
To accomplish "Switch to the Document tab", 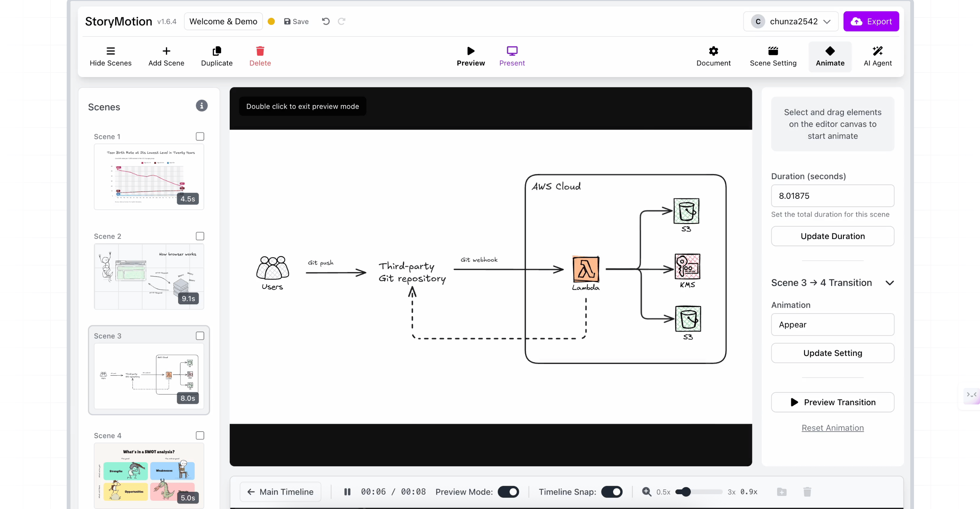I will (713, 56).
